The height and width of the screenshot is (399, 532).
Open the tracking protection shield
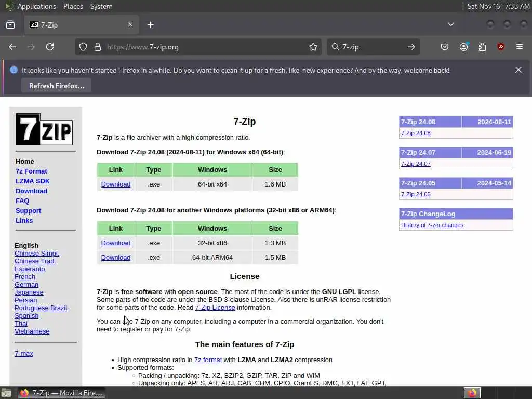point(83,47)
